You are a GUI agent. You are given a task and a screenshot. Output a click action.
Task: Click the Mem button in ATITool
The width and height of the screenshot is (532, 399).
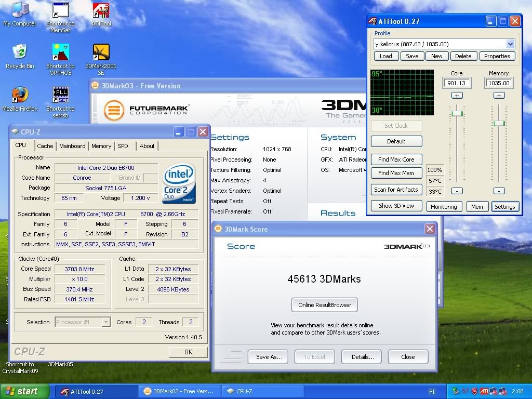(477, 207)
